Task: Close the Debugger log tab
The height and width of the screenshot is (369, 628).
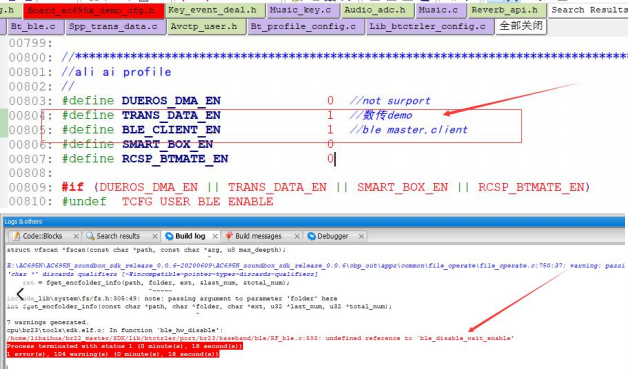Action: pyautogui.click(x=361, y=236)
